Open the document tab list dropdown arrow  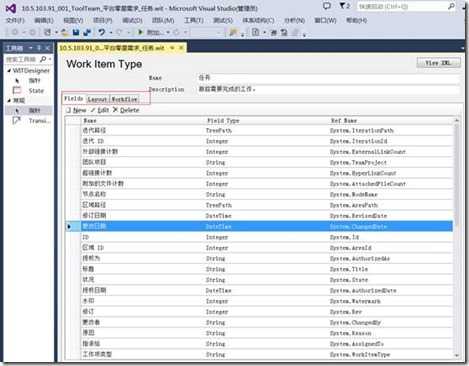point(463,48)
